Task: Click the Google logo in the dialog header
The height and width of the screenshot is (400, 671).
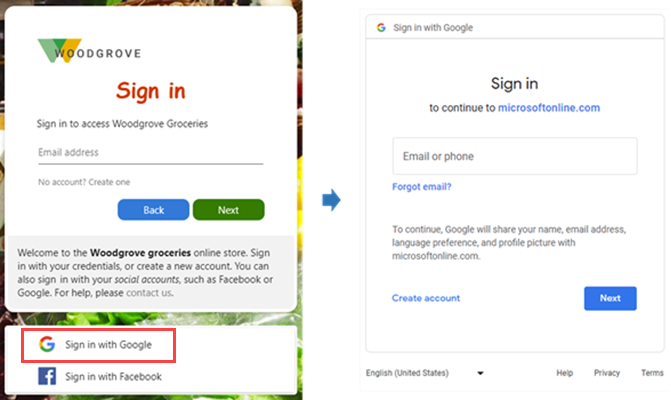Action: click(x=381, y=27)
